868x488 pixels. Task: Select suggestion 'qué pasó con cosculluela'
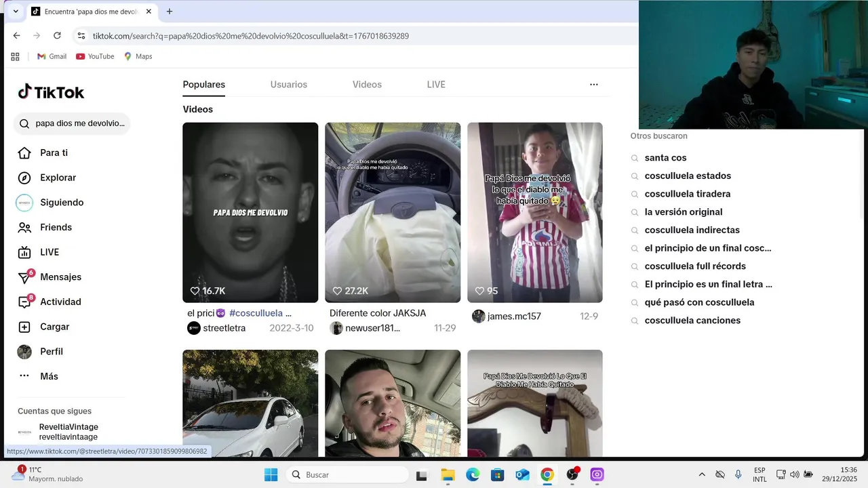699,302
